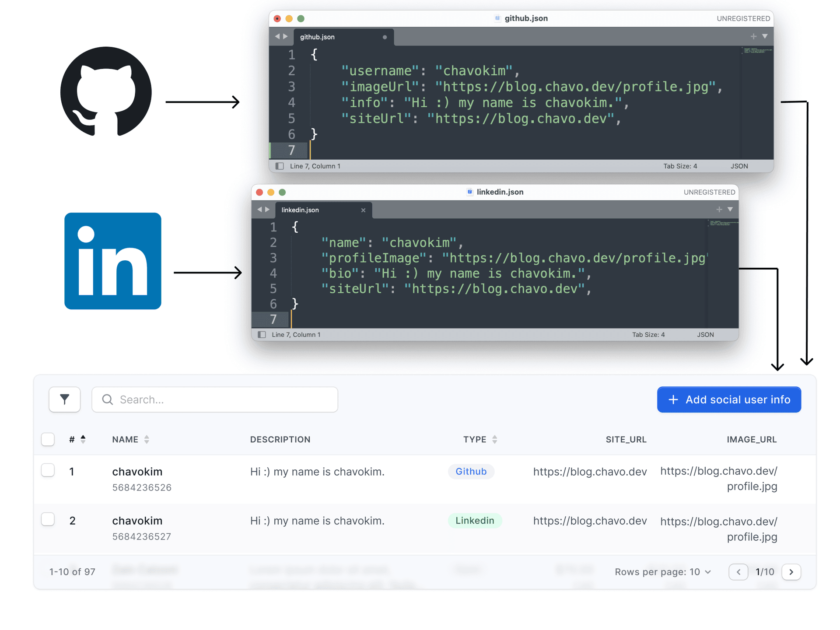Click the Github type badge
Screen dimensions: 840x630
click(471, 472)
